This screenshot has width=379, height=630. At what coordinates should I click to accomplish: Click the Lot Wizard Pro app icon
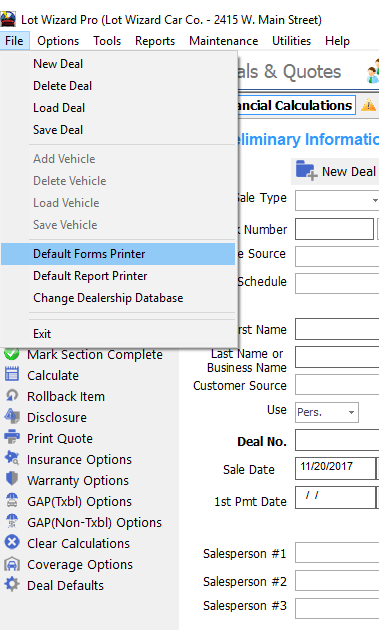tap(8, 19)
